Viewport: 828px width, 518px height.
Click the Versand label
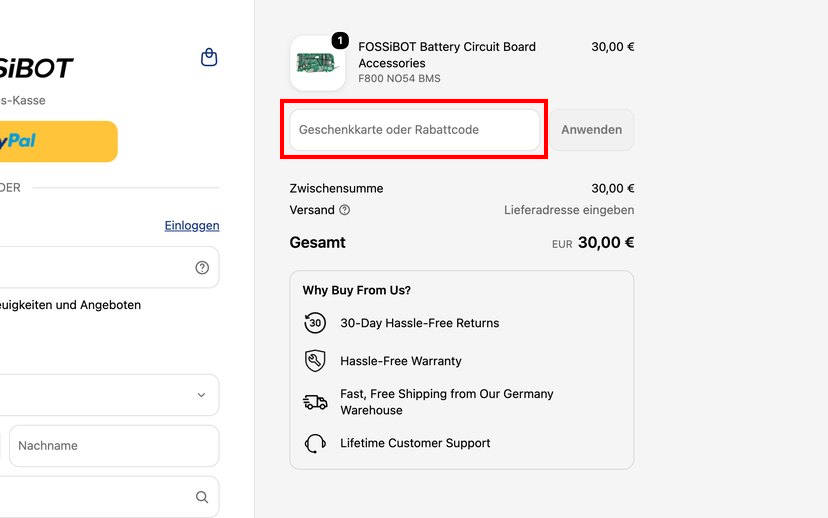pos(312,210)
